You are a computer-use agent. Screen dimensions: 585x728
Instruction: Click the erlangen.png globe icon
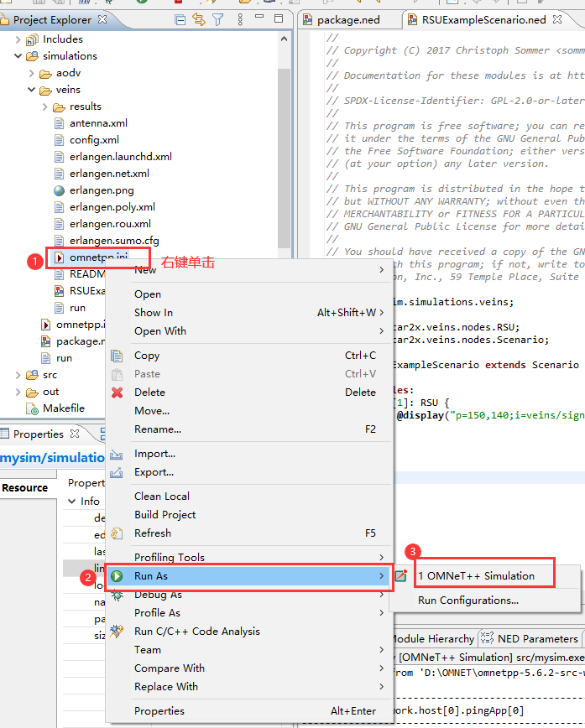tap(59, 190)
